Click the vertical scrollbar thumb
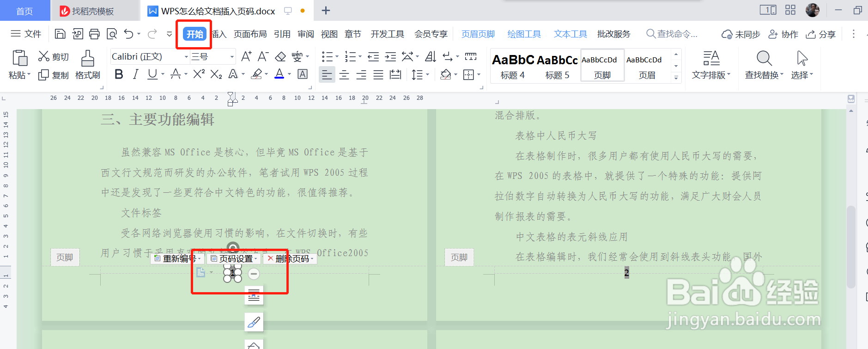The width and height of the screenshot is (868, 349). (851, 247)
